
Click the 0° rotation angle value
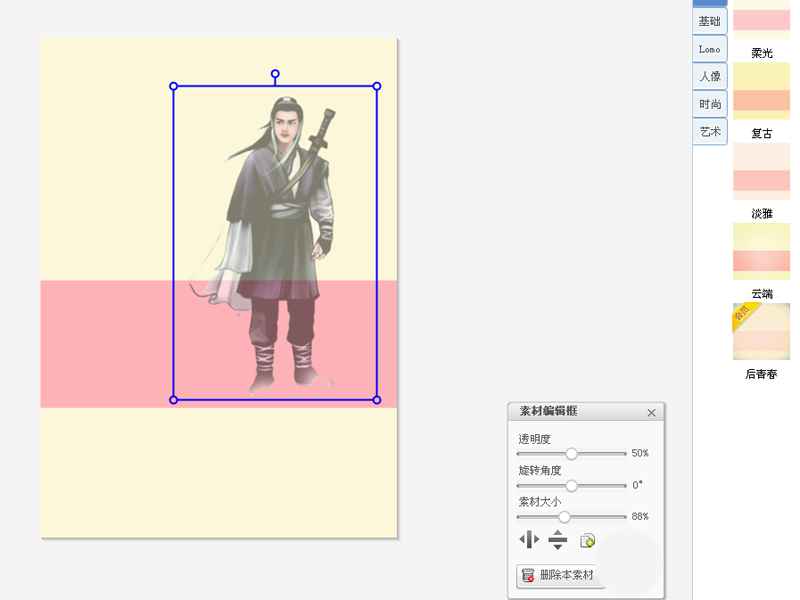click(x=637, y=485)
